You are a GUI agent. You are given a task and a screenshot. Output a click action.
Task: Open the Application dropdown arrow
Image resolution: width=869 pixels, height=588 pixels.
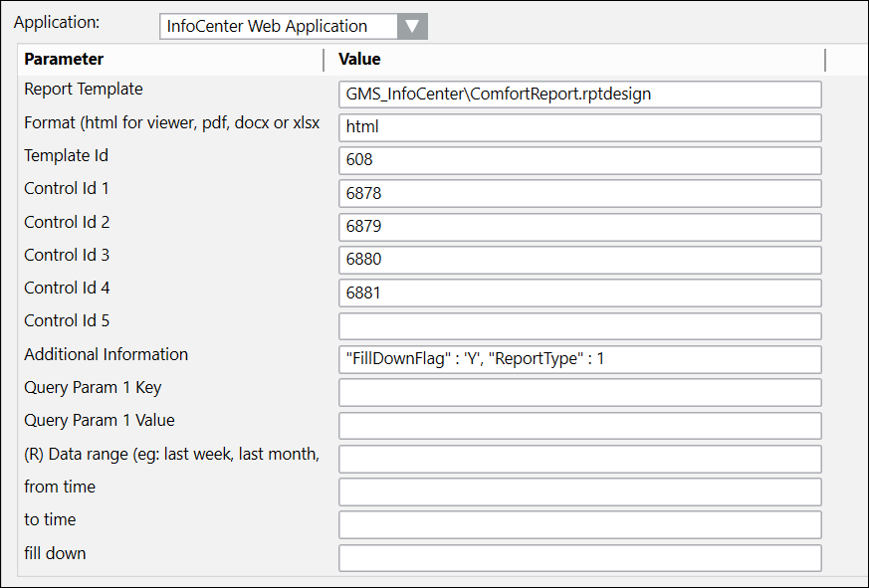tap(411, 26)
